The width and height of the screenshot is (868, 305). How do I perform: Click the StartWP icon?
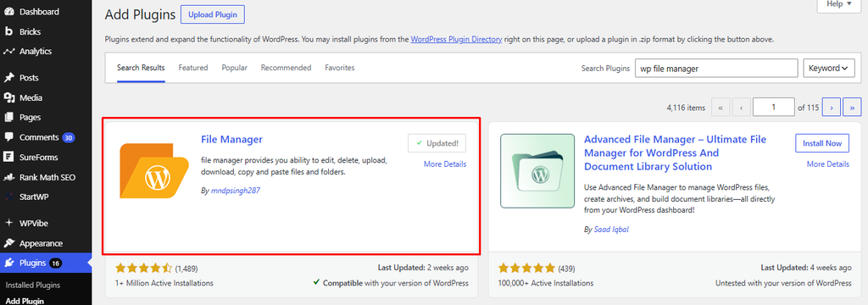click(x=8, y=197)
